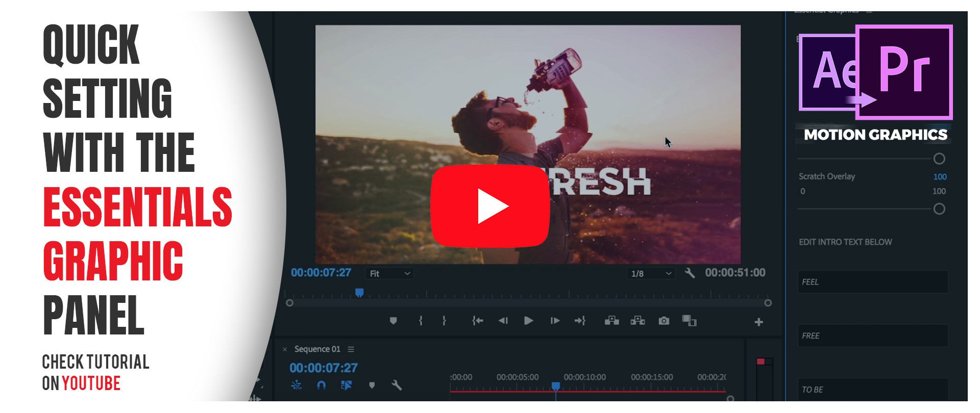Viewport: 980px width, 413px height.
Task: Add a marker in the program monitor
Action: tap(393, 321)
